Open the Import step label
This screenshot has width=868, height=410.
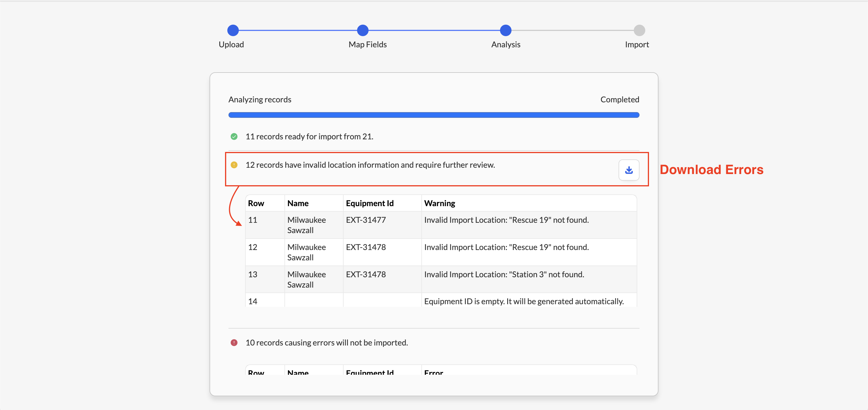coord(637,44)
